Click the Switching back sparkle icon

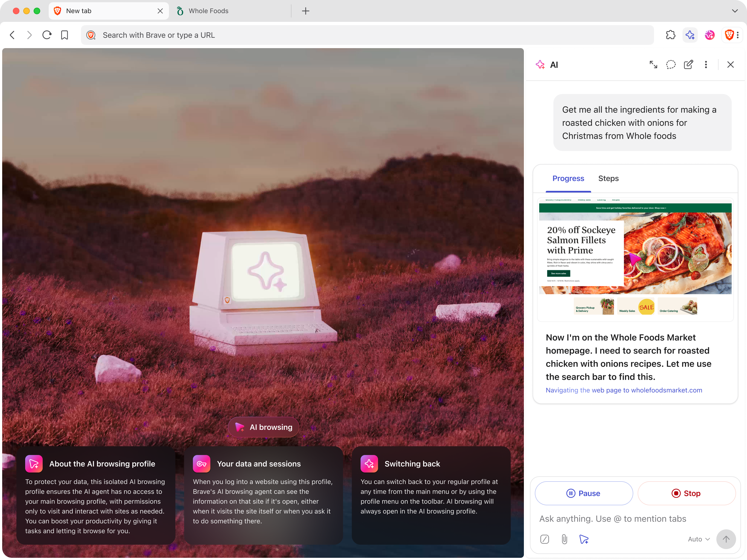369,464
